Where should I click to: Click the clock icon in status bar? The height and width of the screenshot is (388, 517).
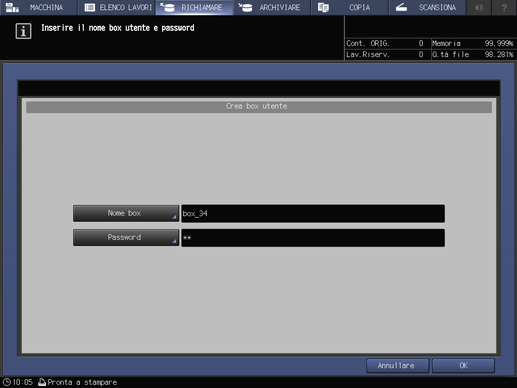click(6, 382)
